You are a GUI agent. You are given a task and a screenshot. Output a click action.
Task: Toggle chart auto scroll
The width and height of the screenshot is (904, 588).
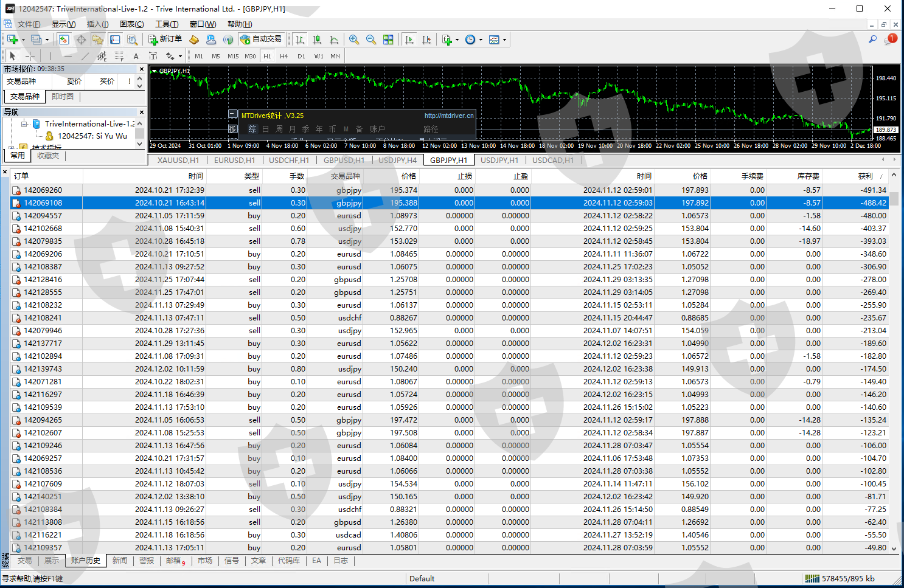[409, 40]
